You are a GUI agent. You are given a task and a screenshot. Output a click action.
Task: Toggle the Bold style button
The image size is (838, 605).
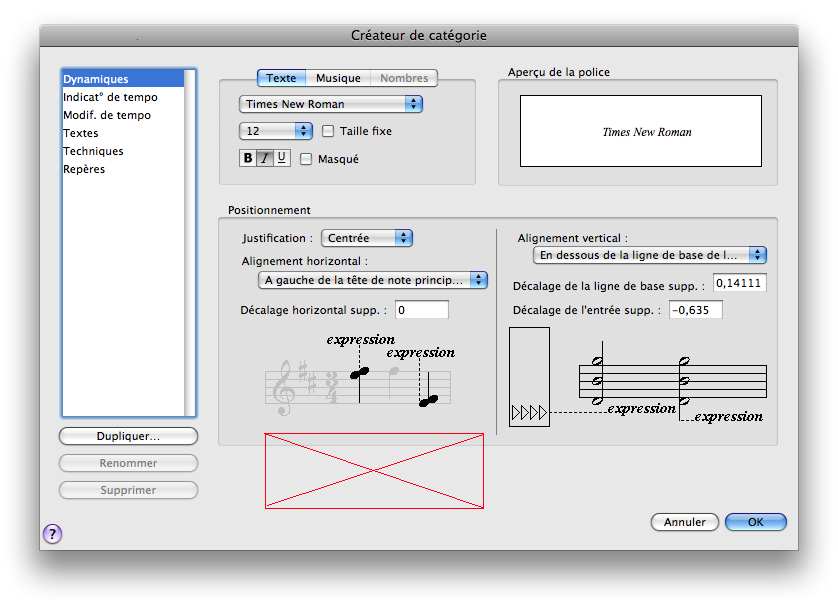248,158
